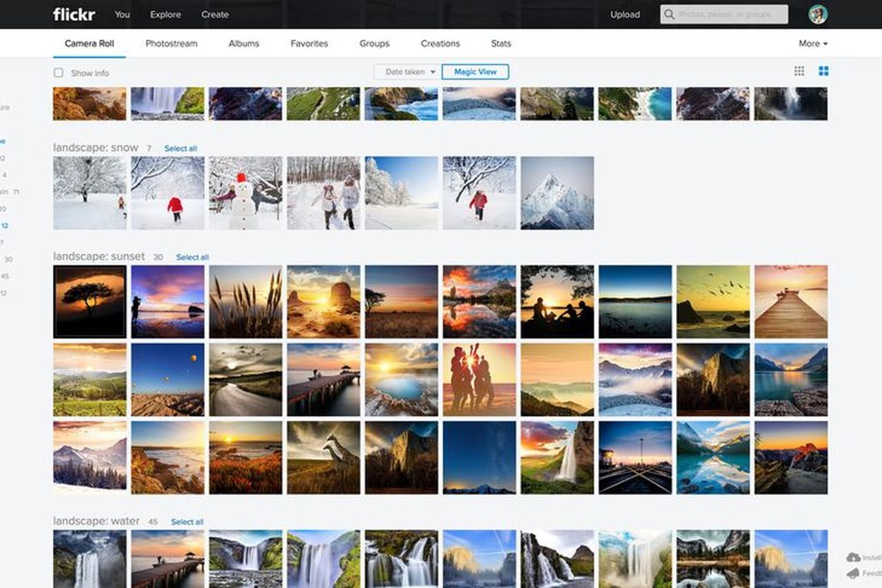Activate the Magic View button

click(475, 72)
